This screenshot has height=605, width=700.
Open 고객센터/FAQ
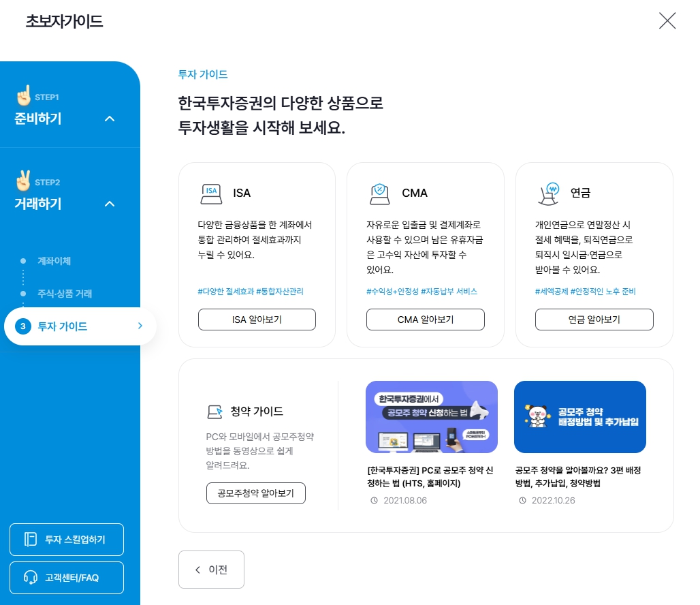[67, 578]
